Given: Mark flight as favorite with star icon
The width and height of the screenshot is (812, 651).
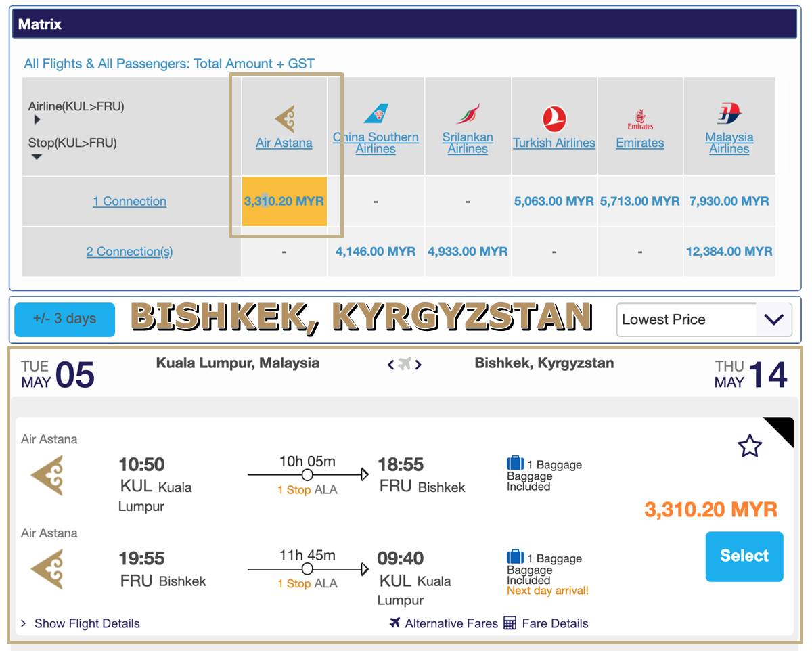Looking at the screenshot, I should pyautogui.click(x=749, y=447).
